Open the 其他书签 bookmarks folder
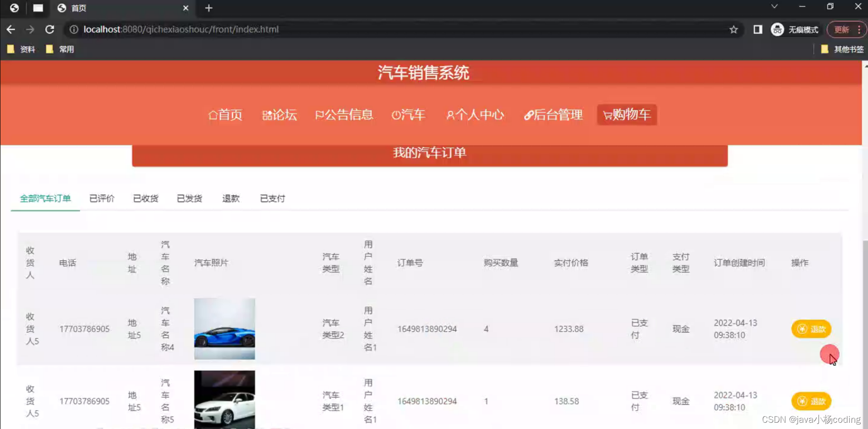The height and width of the screenshot is (429, 868). 842,49
